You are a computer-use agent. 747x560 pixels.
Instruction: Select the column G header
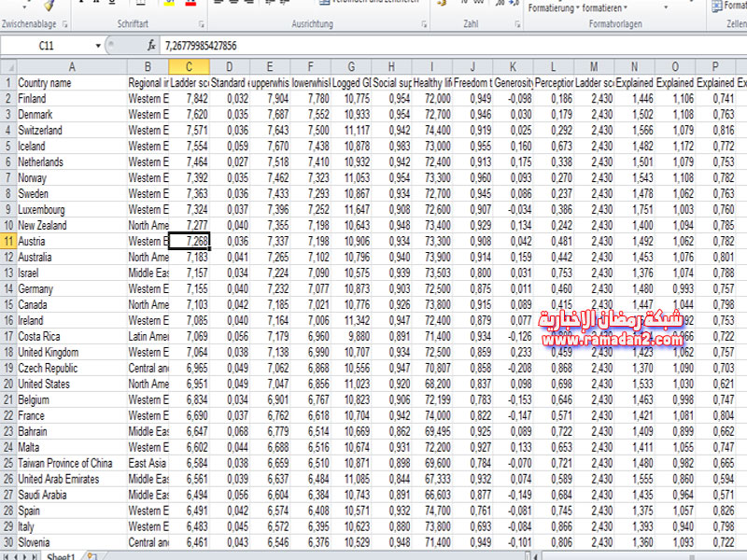coord(351,67)
